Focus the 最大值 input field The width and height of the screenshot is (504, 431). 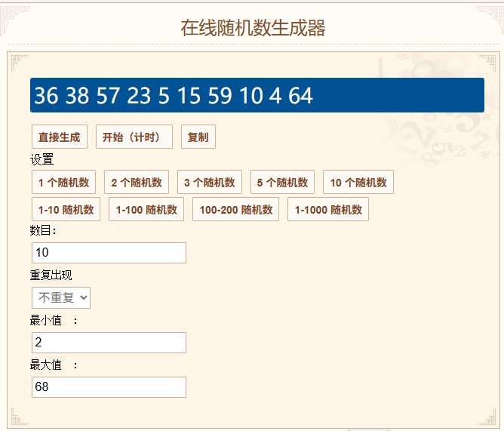[109, 387]
